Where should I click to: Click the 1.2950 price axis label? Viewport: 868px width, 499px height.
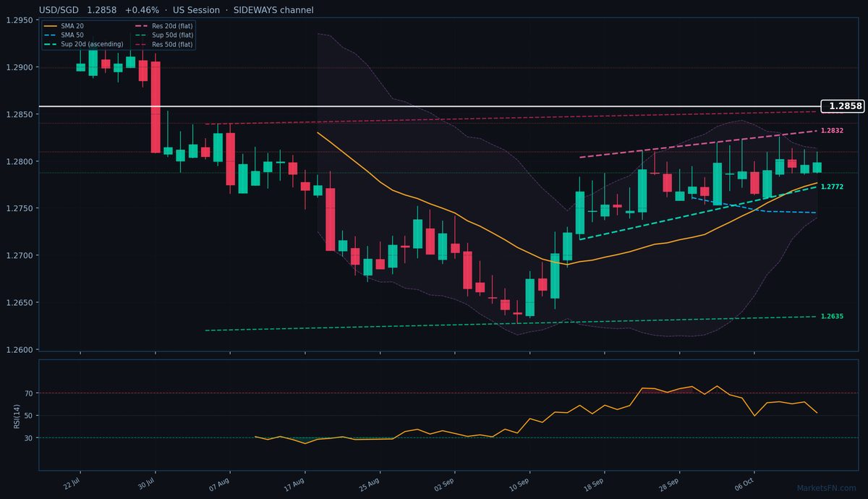(x=20, y=21)
